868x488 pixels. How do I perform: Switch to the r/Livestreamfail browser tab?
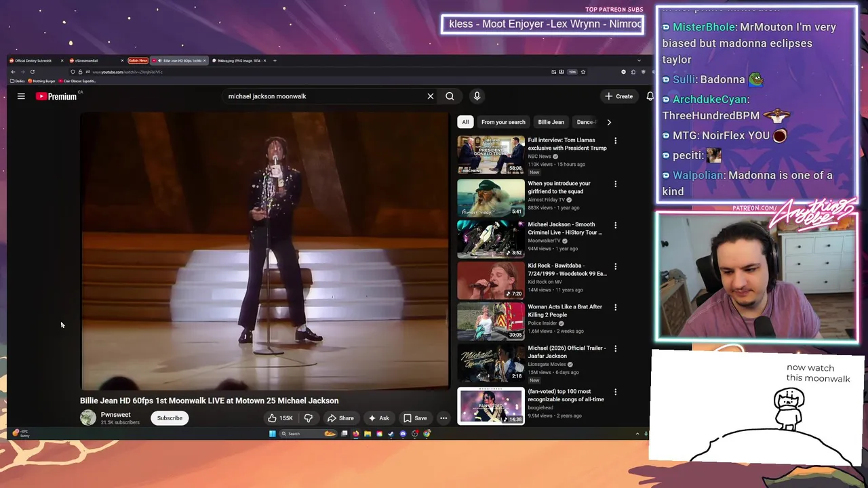(96, 60)
